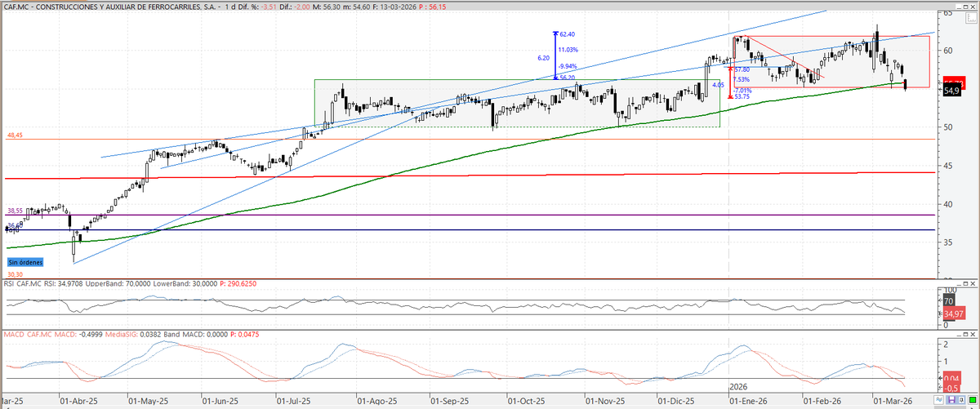Select the thick red horizontal line near 44

click(470, 175)
